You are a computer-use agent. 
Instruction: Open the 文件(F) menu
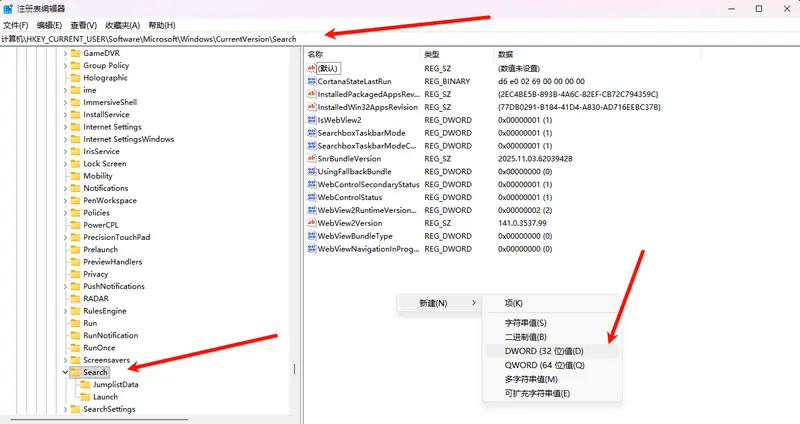15,25
